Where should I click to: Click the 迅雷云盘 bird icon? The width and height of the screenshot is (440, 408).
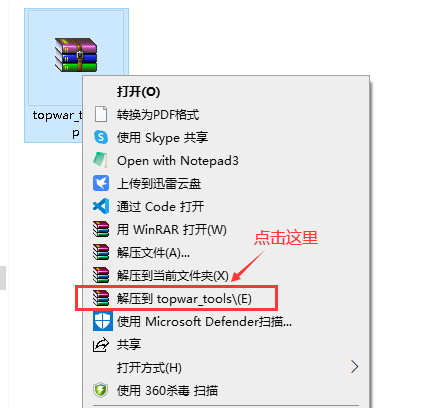coord(101,183)
